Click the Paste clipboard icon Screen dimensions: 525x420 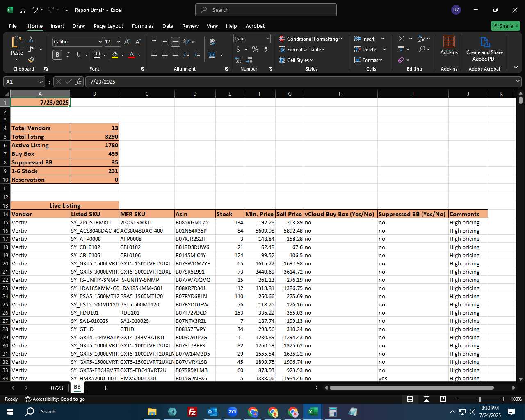(17, 42)
